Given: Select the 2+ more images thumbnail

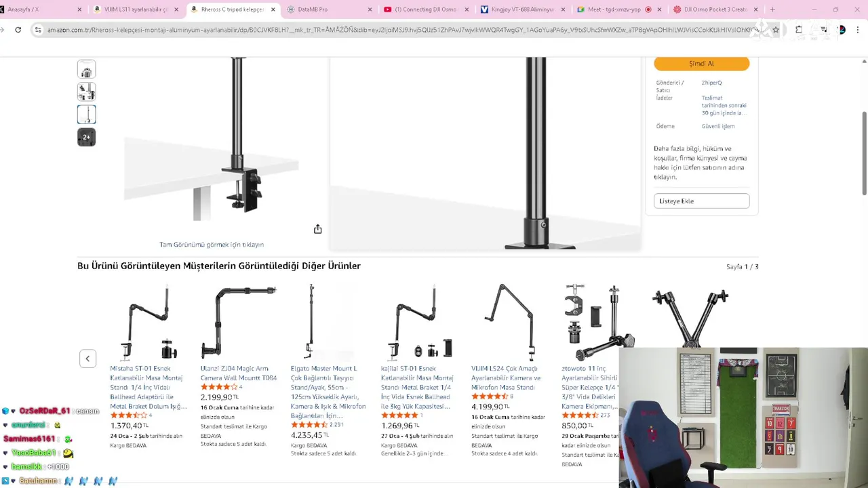Looking at the screenshot, I should 86,137.
